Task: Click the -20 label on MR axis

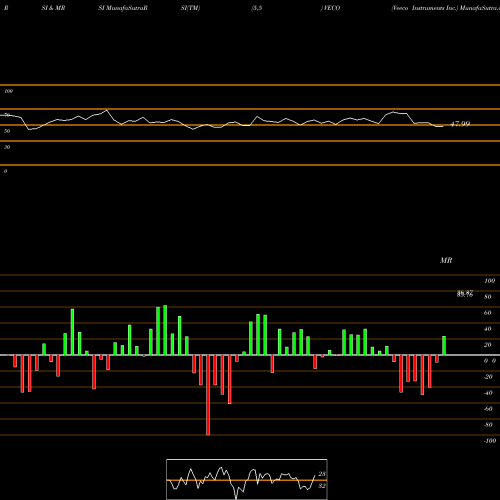Action: point(488,377)
